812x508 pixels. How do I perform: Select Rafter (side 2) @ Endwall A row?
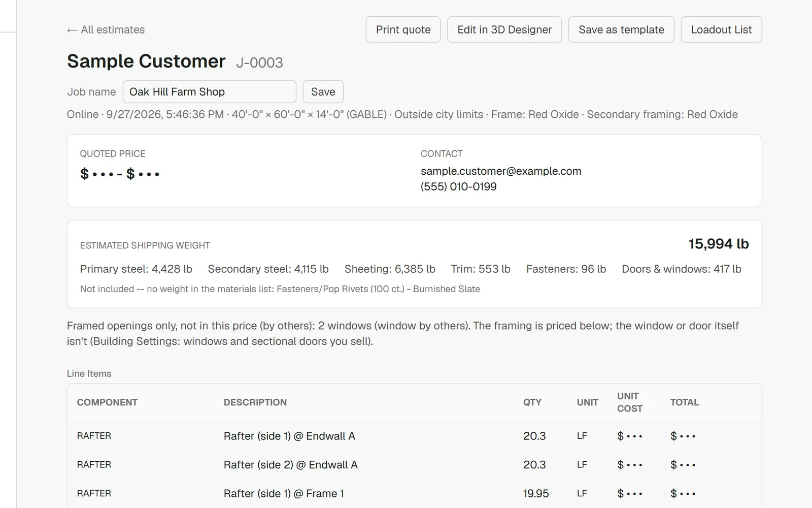[414, 465]
